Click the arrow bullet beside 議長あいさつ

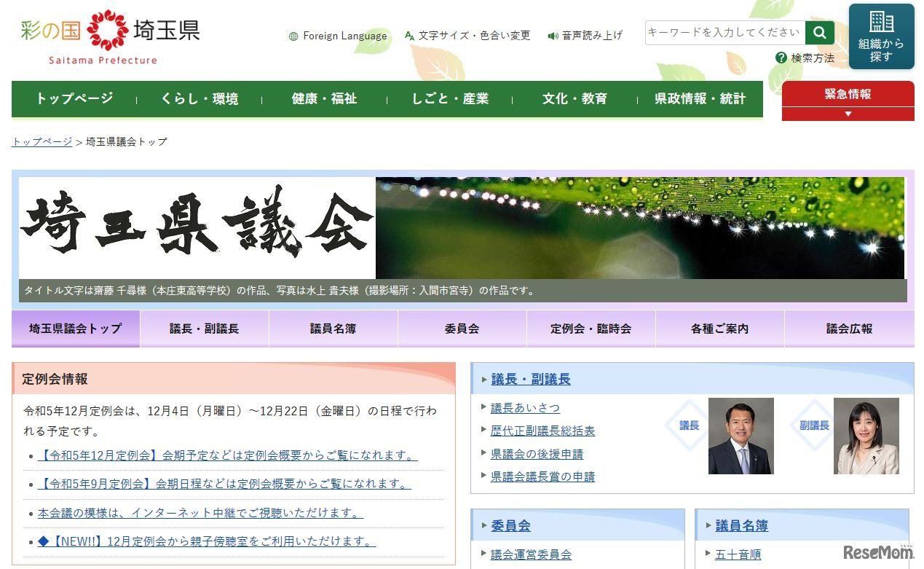(483, 408)
